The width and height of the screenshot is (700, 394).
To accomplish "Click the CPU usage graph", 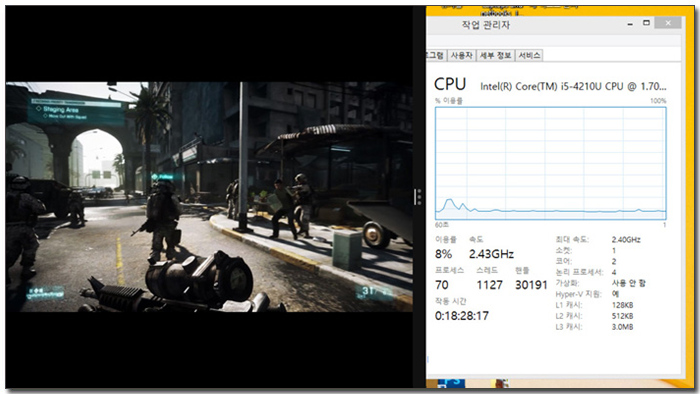I will tap(550, 163).
